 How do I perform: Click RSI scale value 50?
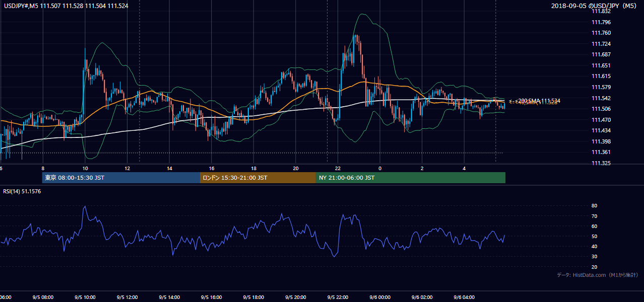[x=594, y=236]
